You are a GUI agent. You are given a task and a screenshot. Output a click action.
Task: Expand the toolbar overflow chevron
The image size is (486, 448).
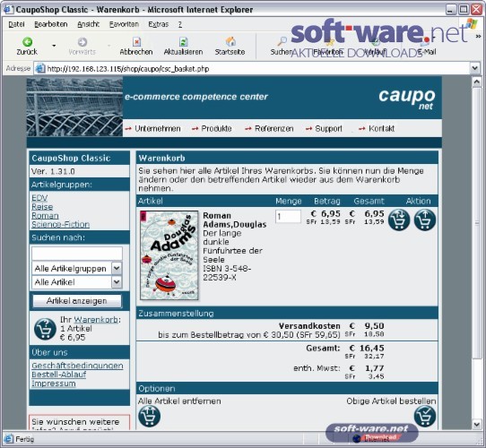(x=478, y=37)
